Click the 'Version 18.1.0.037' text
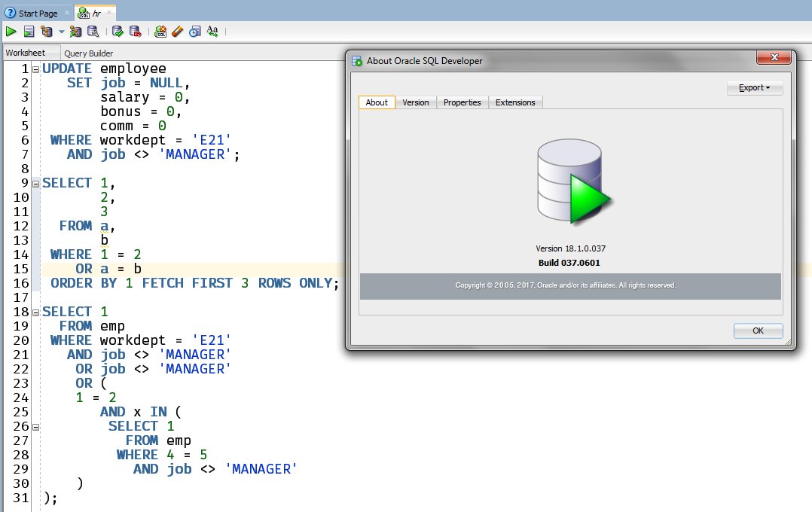Image resolution: width=812 pixels, height=512 pixels. click(570, 248)
